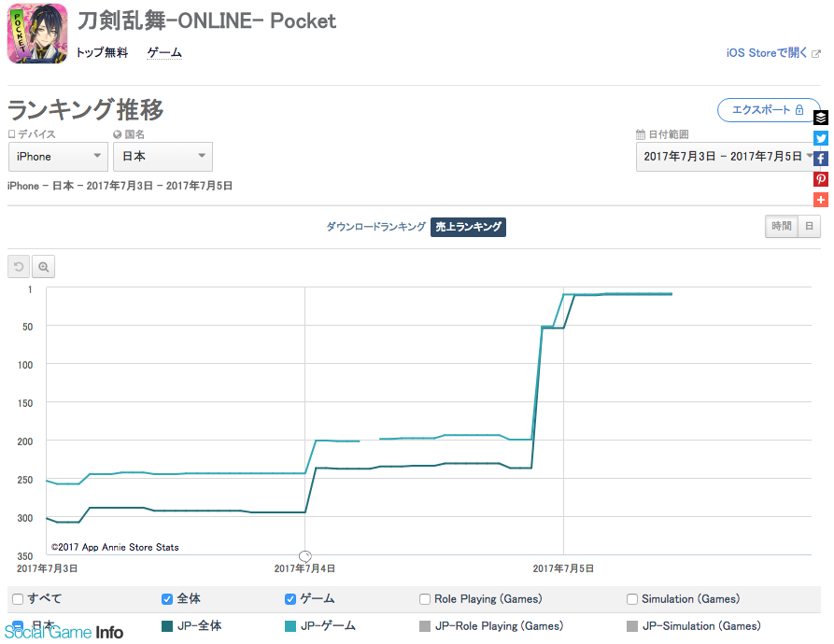Open the iPhone device dropdown
Viewport: 834px width, 644px height.
coord(58,156)
